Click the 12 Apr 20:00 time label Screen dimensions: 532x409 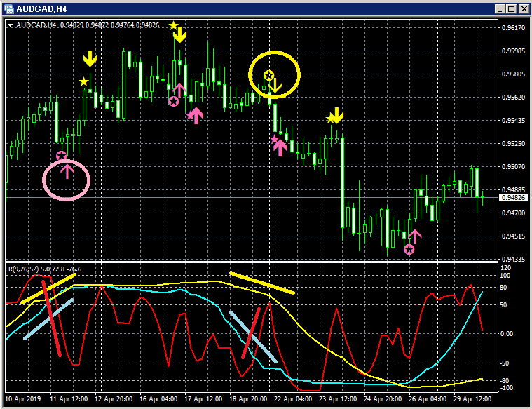tap(114, 398)
